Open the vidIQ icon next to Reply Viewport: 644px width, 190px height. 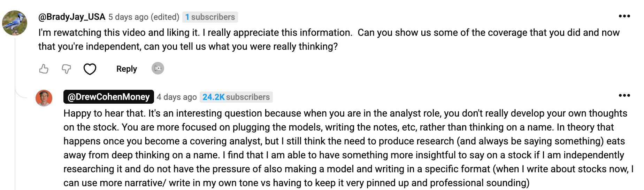click(x=158, y=68)
